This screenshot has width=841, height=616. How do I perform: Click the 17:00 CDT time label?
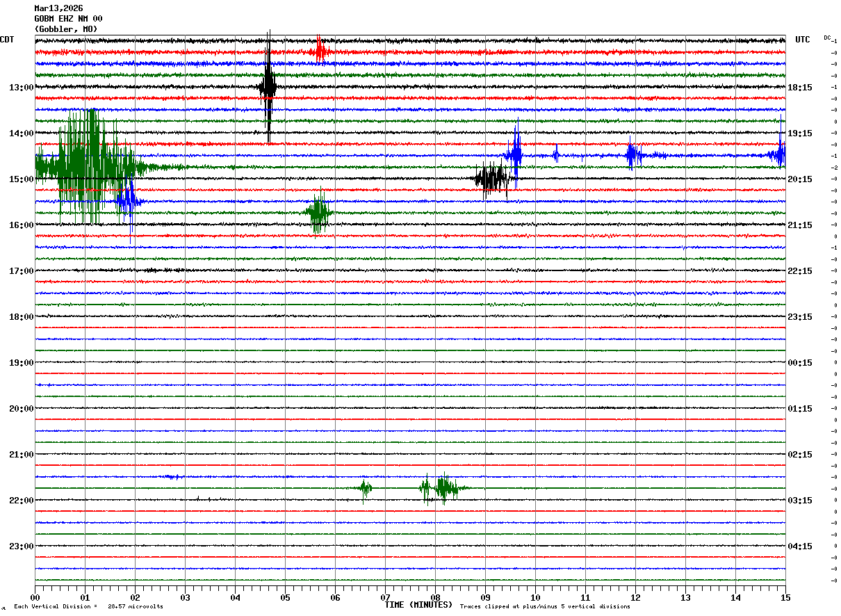(x=21, y=271)
